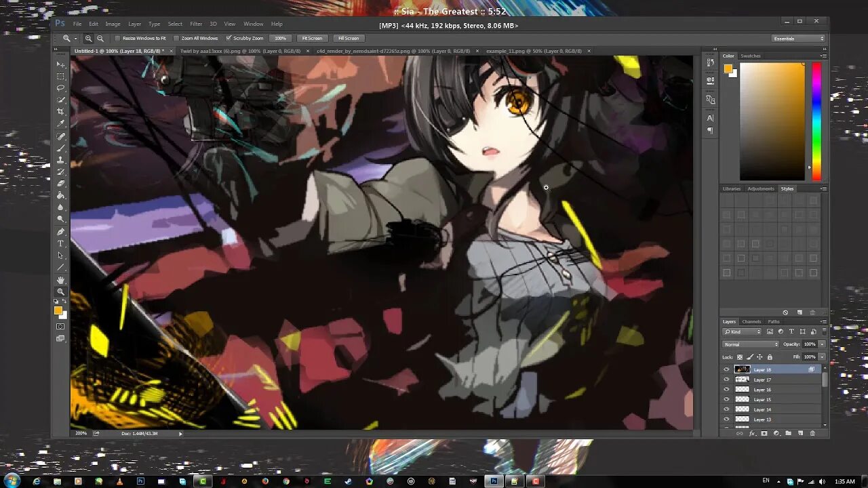The width and height of the screenshot is (868, 488).
Task: Click Create new layer icon
Action: click(x=800, y=433)
